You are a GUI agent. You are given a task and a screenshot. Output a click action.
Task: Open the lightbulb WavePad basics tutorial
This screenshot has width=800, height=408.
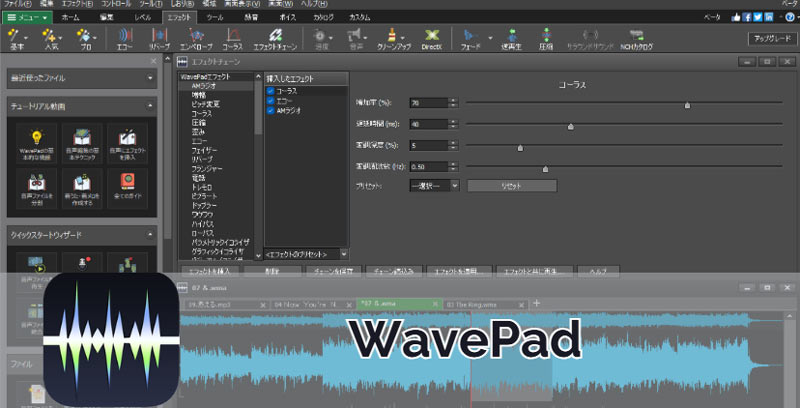tap(36, 143)
